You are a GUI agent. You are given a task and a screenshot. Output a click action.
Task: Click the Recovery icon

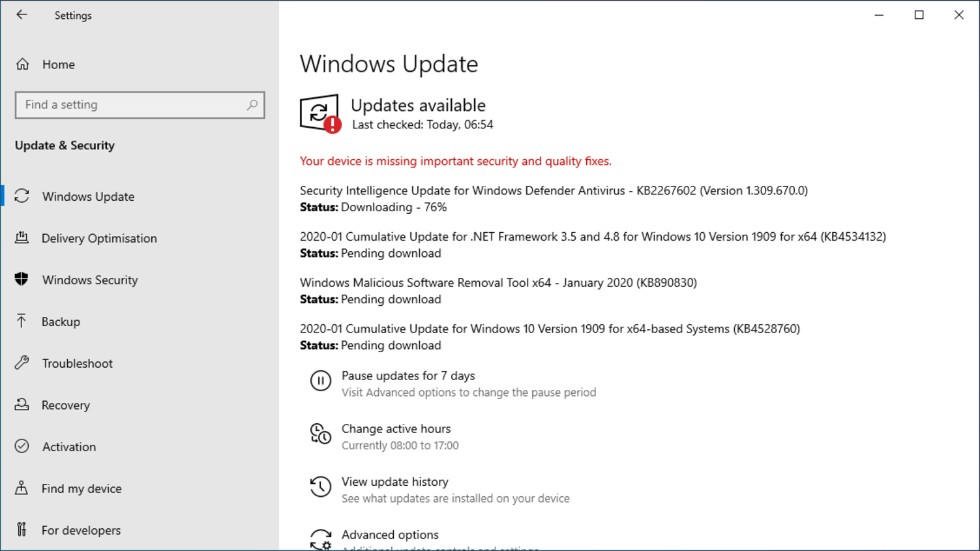[x=22, y=404]
